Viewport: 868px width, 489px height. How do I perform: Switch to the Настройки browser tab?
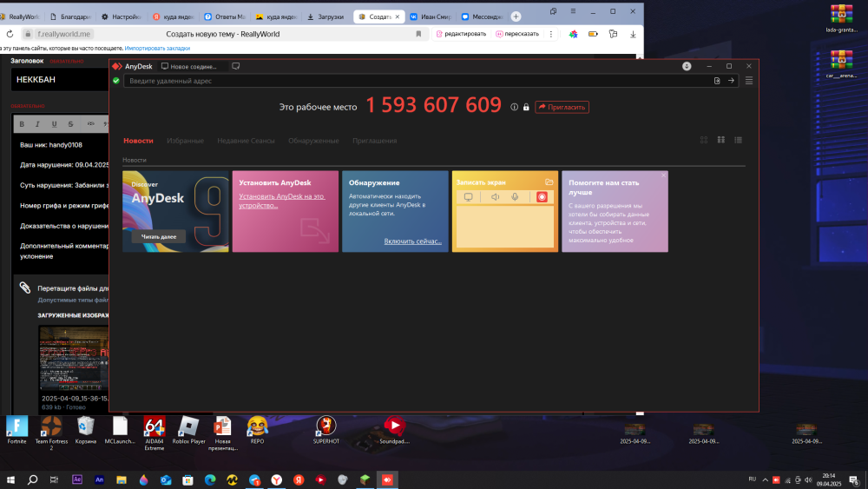click(121, 17)
